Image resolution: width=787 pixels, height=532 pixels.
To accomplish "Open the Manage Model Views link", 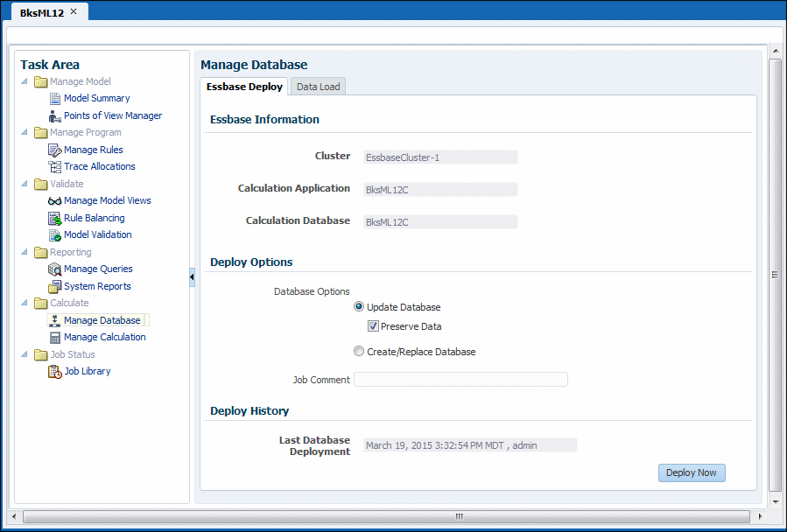I will pos(108,200).
